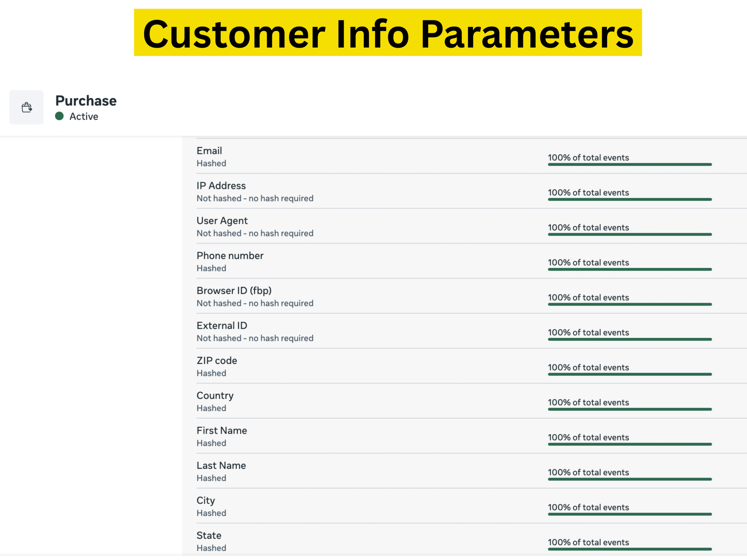Click the Phone number 100% of total events text

(x=588, y=262)
